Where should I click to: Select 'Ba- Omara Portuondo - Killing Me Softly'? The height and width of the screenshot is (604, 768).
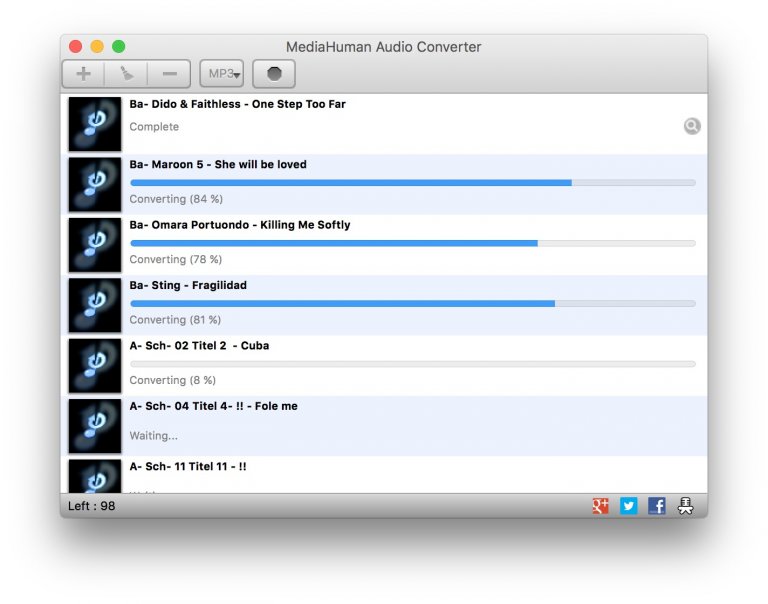tap(240, 225)
